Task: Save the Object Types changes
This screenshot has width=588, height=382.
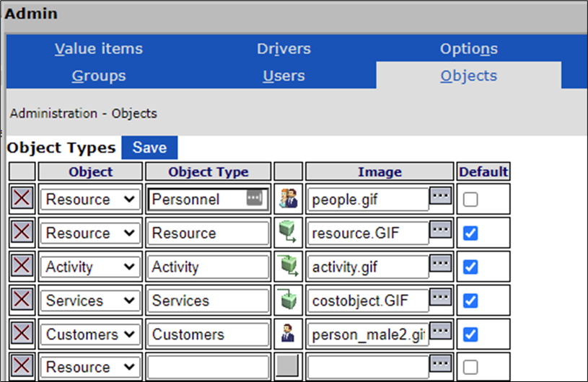Action: (149, 148)
